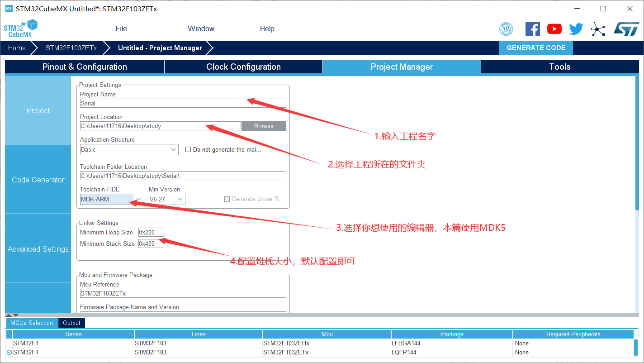Click Untitled - Project Manager breadcrumb
The width and height of the screenshot is (644, 363).
pyautogui.click(x=160, y=48)
